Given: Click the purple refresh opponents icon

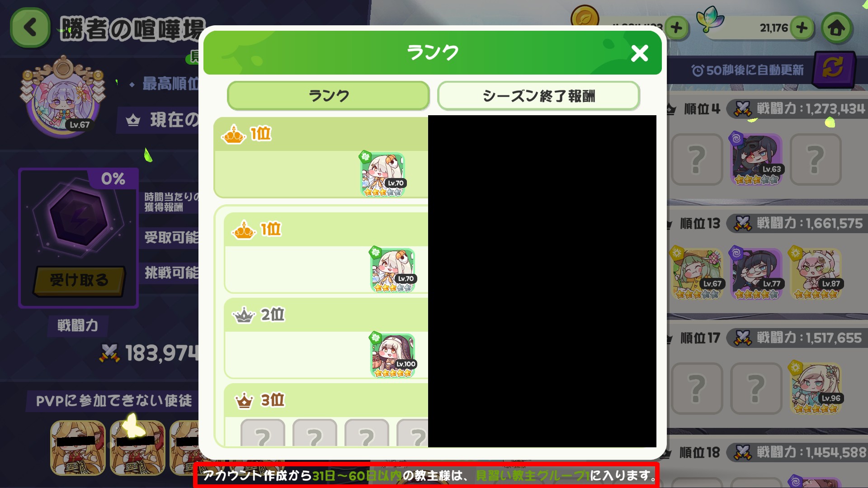Looking at the screenshot, I should (x=833, y=69).
